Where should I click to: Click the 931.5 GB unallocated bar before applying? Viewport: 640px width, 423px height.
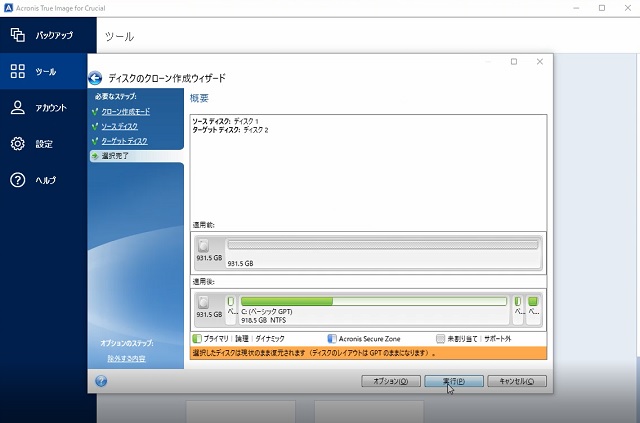click(x=383, y=245)
